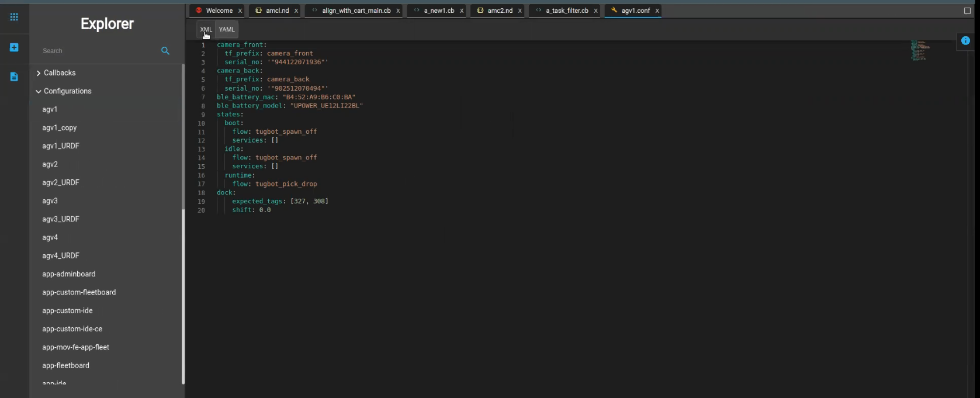
Task: Open the app-fleetboard configuration
Action: 65,365
